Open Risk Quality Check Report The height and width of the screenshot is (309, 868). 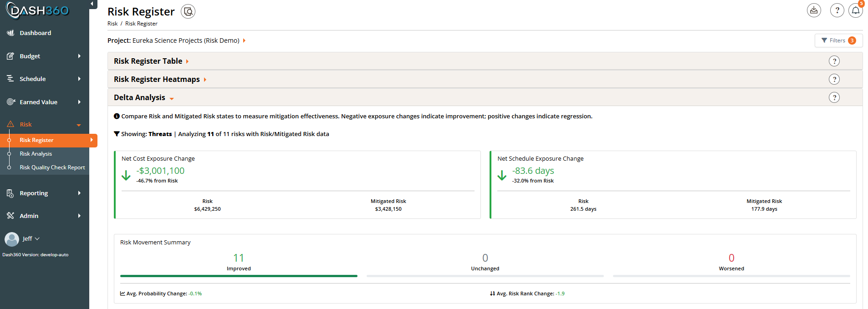click(52, 167)
